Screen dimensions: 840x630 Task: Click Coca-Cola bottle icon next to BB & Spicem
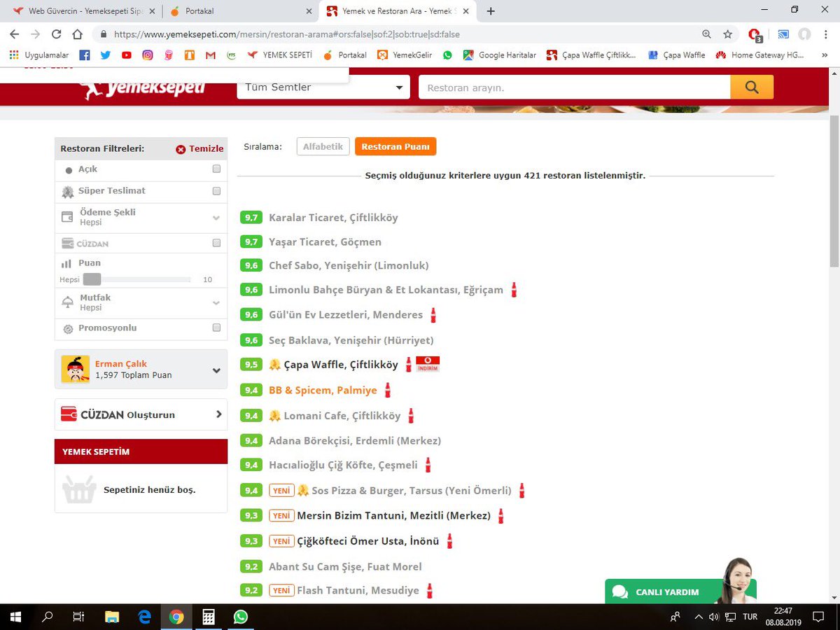coord(388,390)
